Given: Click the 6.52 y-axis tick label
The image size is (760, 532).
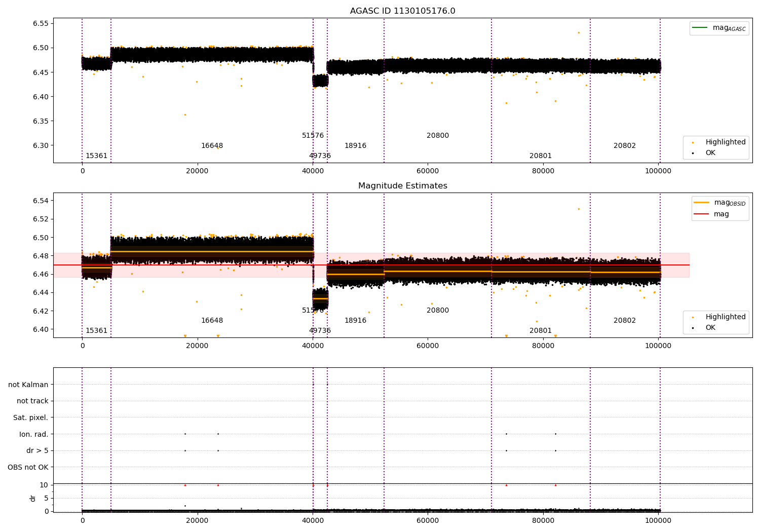Looking at the screenshot, I should tap(41, 219).
